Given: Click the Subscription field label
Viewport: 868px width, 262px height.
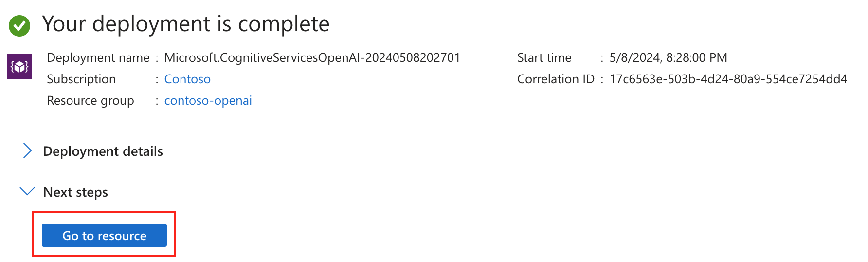Looking at the screenshot, I should [x=81, y=79].
